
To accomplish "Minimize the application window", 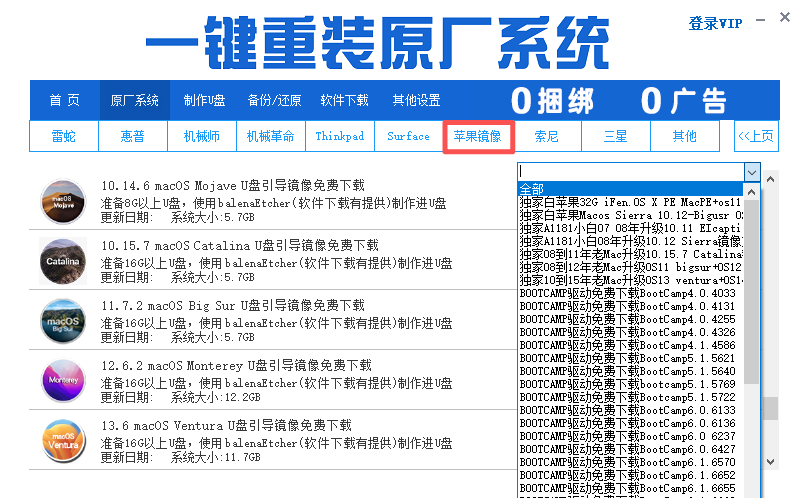I will click(761, 20).
